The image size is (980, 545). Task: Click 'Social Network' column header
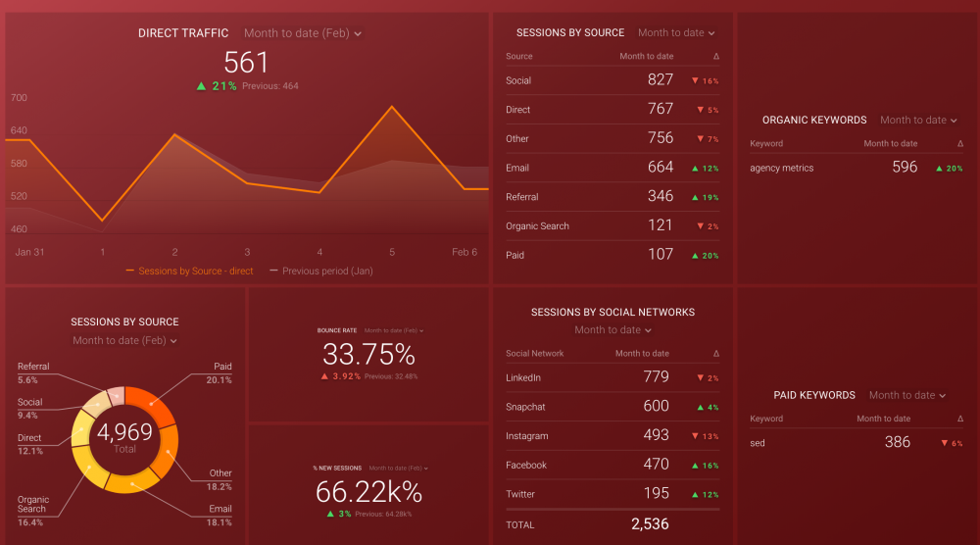point(534,353)
